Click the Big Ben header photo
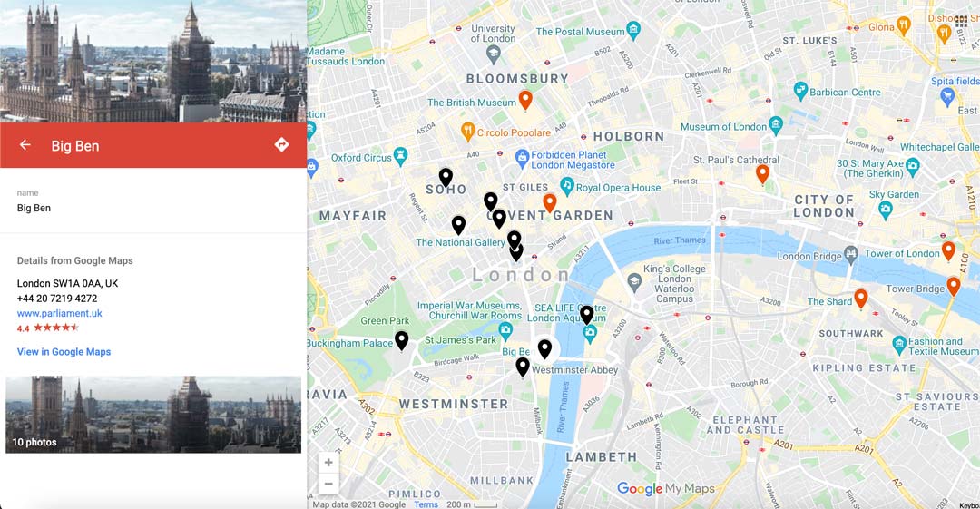 click(153, 62)
